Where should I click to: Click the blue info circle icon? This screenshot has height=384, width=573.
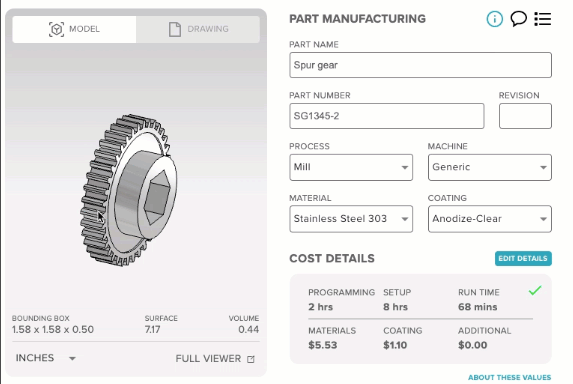tap(494, 19)
